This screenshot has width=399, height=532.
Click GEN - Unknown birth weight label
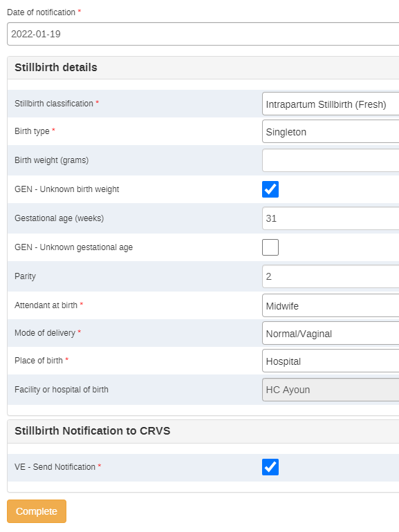67,189
